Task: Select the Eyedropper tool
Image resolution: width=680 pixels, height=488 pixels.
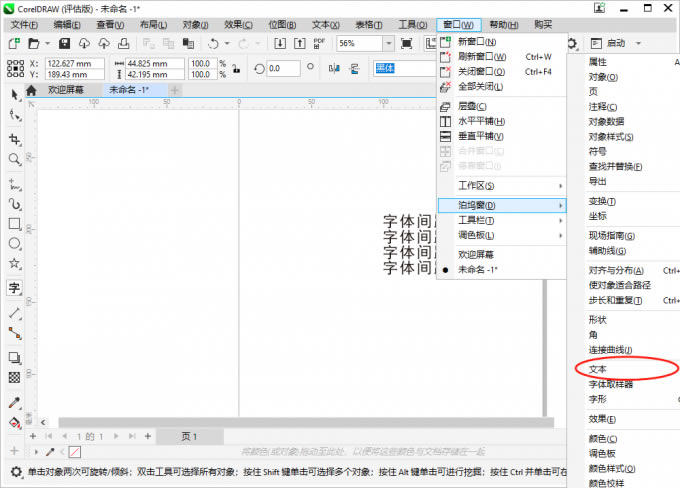Action: 14,403
